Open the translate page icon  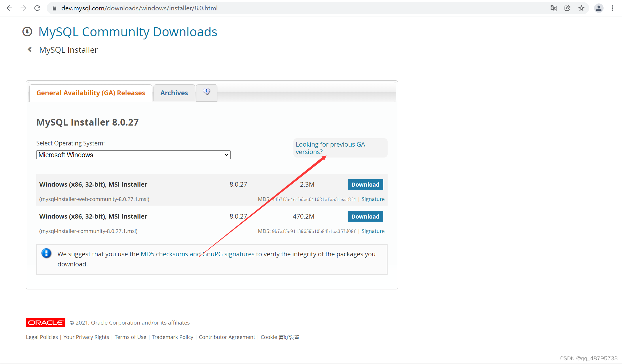[553, 8]
